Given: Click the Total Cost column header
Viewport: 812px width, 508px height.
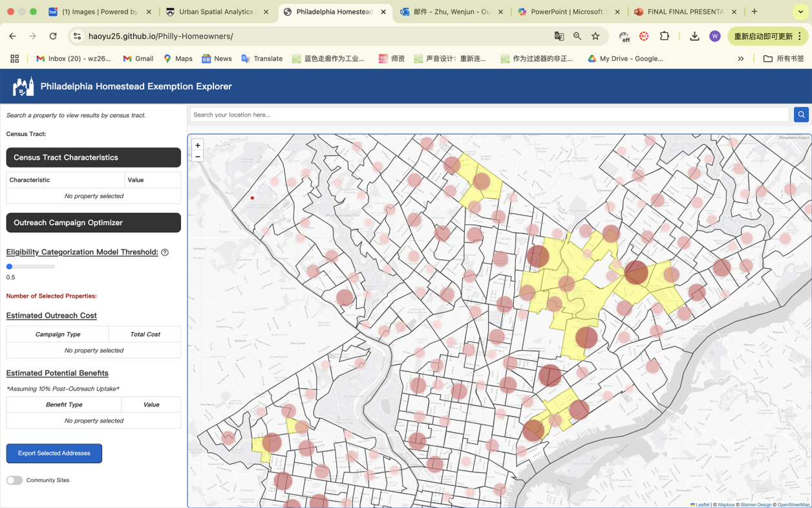Looking at the screenshot, I should pyautogui.click(x=145, y=334).
